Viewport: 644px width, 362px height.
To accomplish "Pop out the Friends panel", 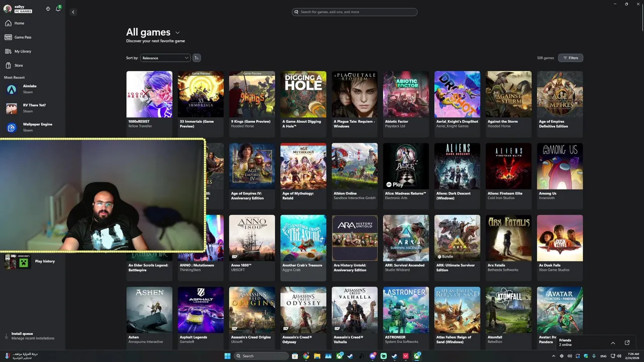I will [627, 343].
